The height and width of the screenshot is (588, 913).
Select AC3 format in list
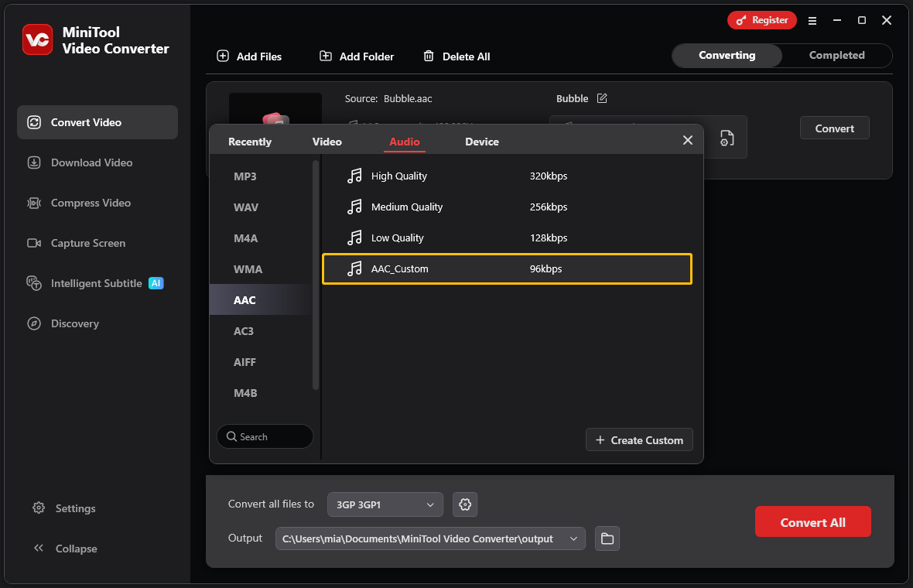tap(261, 330)
